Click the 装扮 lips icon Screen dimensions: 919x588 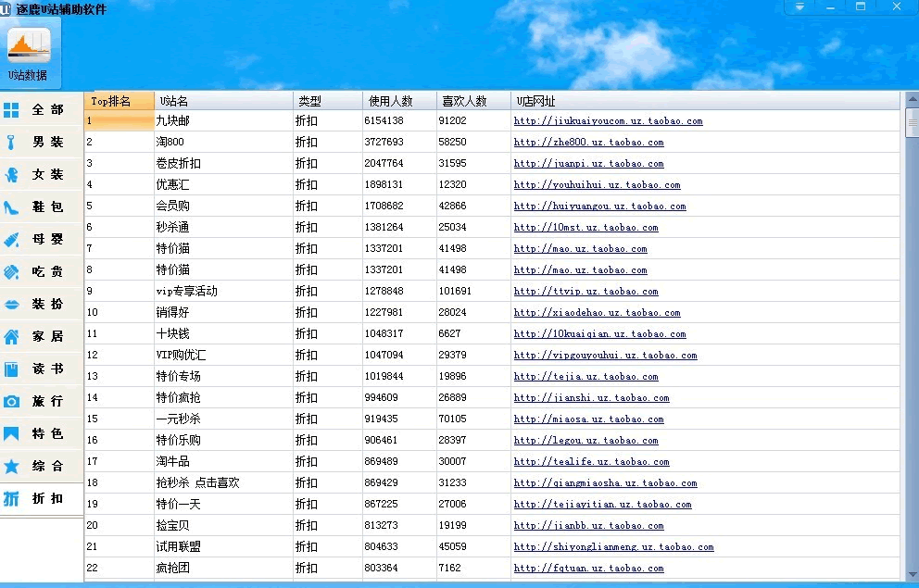pyautogui.click(x=11, y=305)
